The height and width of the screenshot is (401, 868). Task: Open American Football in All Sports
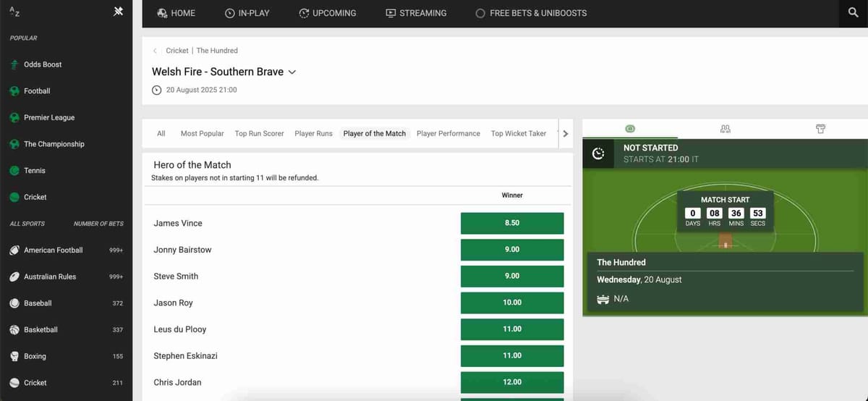point(54,250)
